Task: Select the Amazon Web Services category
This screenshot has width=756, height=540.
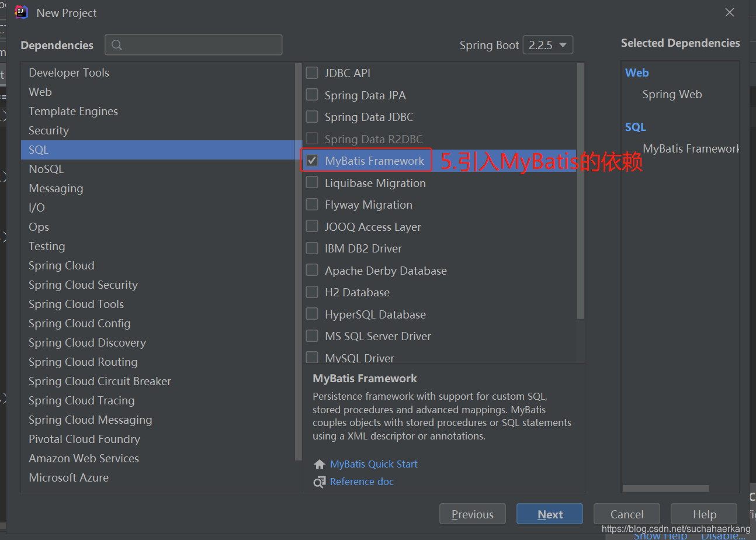Action: pyautogui.click(x=158, y=458)
